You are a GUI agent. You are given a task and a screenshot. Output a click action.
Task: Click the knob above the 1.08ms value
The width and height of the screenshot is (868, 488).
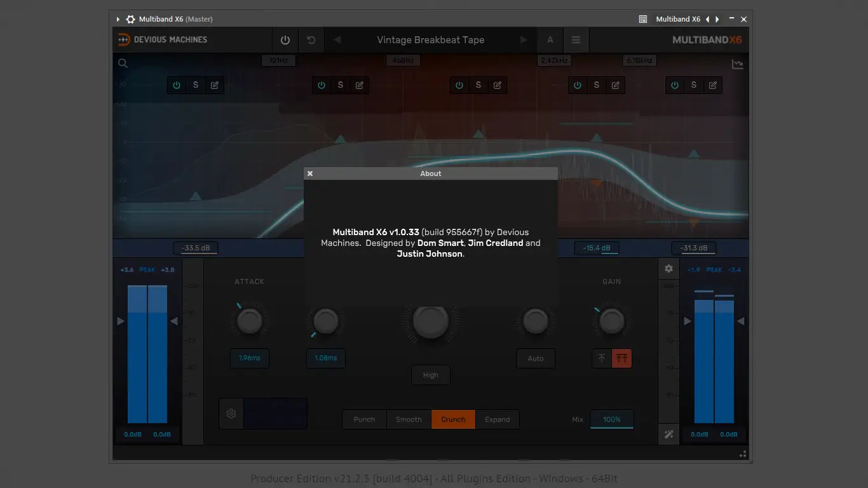point(326,322)
